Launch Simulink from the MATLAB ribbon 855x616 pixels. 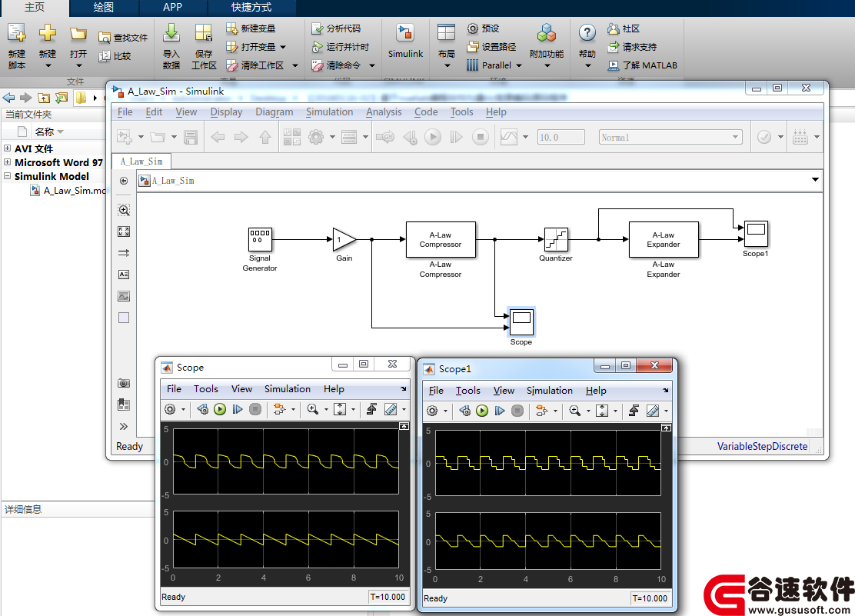coord(405,41)
